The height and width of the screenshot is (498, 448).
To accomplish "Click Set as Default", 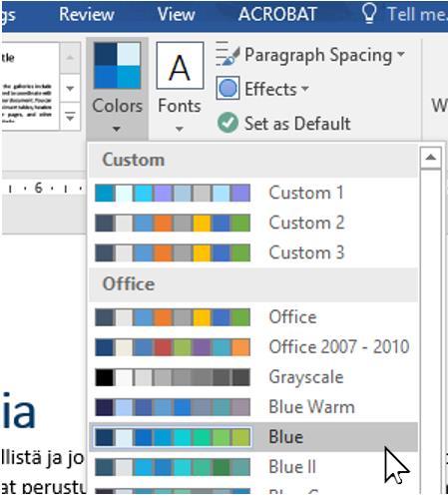I will coord(284,124).
